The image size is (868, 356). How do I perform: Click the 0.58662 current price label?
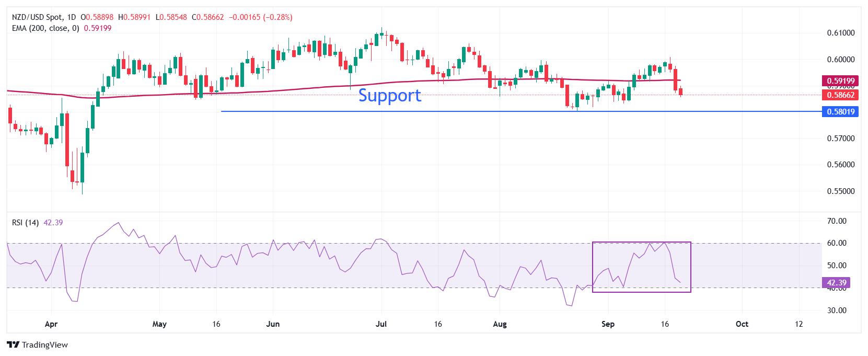coord(840,95)
